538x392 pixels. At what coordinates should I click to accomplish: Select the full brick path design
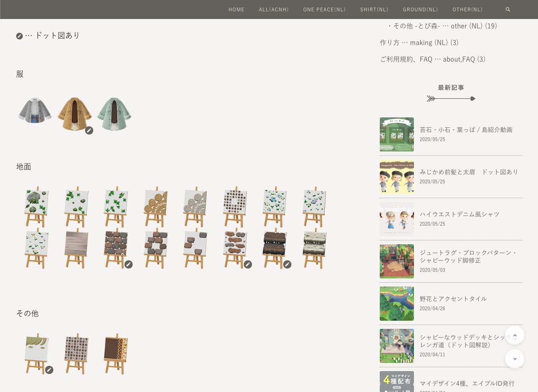[116, 249]
